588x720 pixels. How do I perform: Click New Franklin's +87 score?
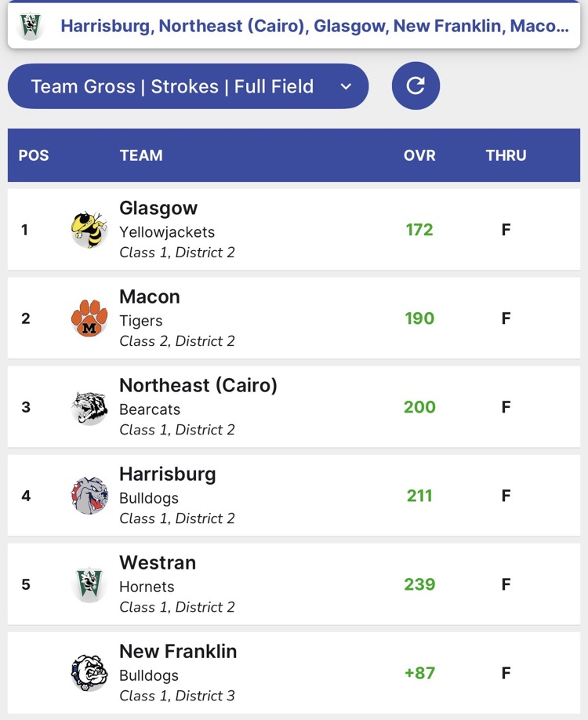tap(419, 673)
